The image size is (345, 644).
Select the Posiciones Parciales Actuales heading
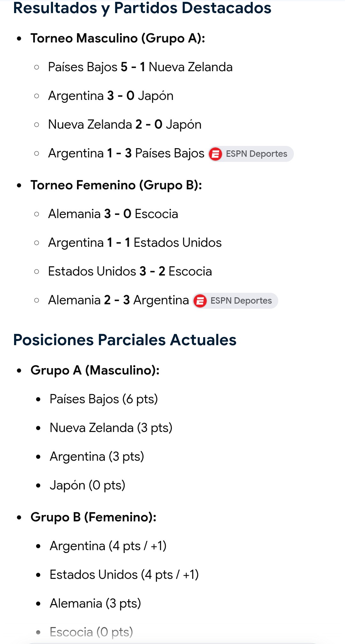coord(125,340)
